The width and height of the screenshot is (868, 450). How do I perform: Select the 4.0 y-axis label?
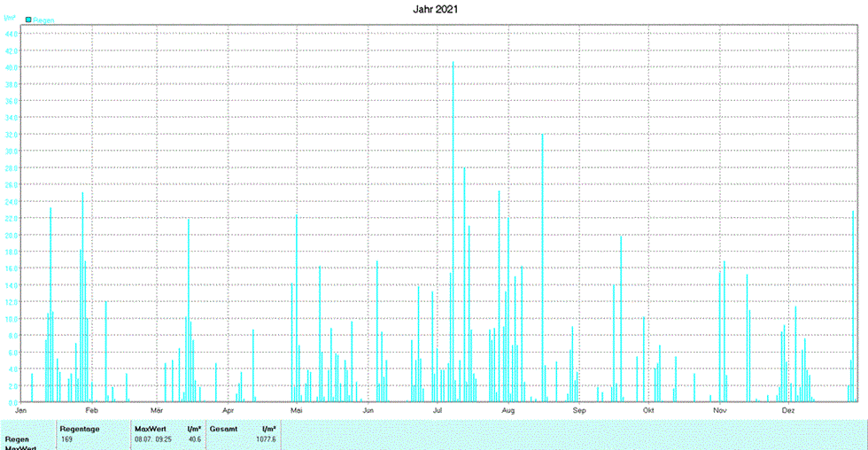point(13,369)
